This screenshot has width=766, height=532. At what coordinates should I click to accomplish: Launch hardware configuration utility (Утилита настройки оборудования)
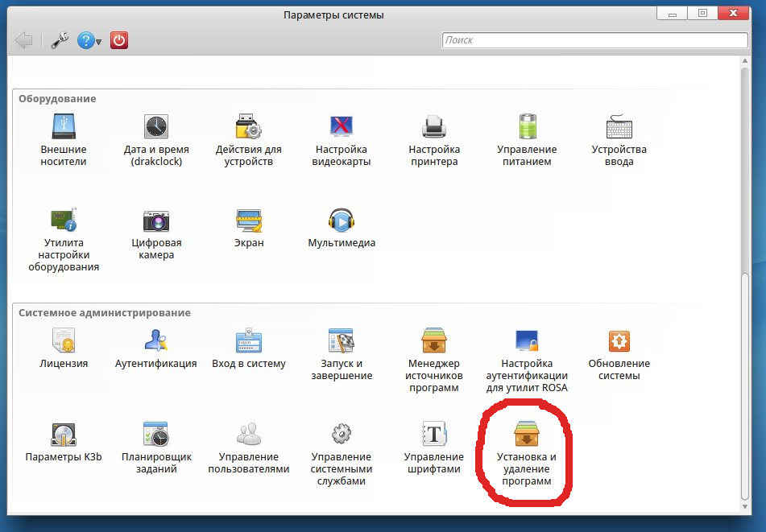(x=64, y=240)
